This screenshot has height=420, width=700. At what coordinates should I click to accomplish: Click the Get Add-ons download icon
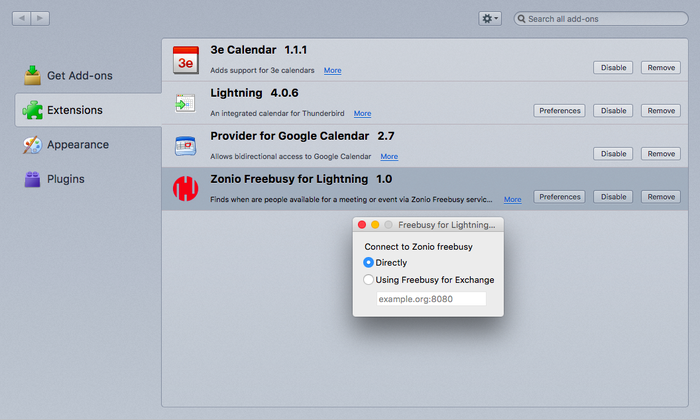pos(33,75)
